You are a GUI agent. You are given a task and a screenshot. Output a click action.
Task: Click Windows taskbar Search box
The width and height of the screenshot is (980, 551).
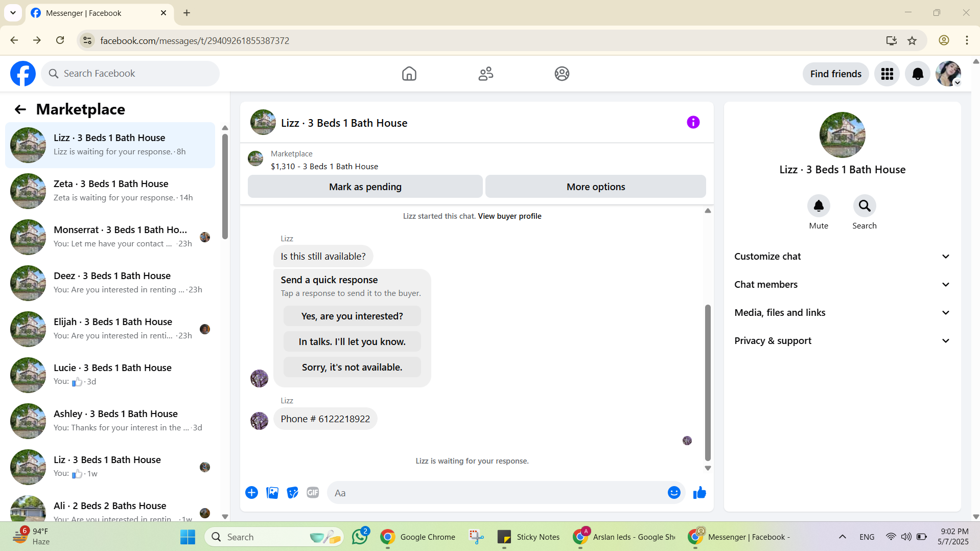pyautogui.click(x=274, y=537)
